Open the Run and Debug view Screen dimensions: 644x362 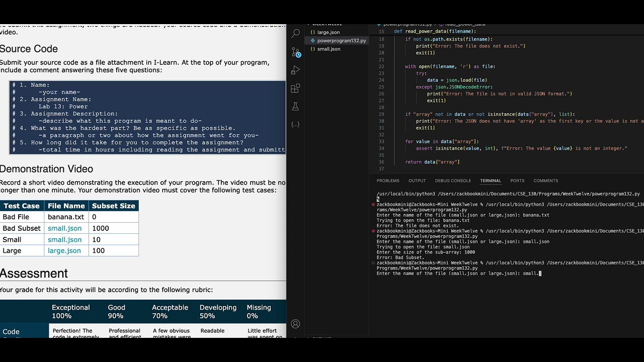(295, 70)
